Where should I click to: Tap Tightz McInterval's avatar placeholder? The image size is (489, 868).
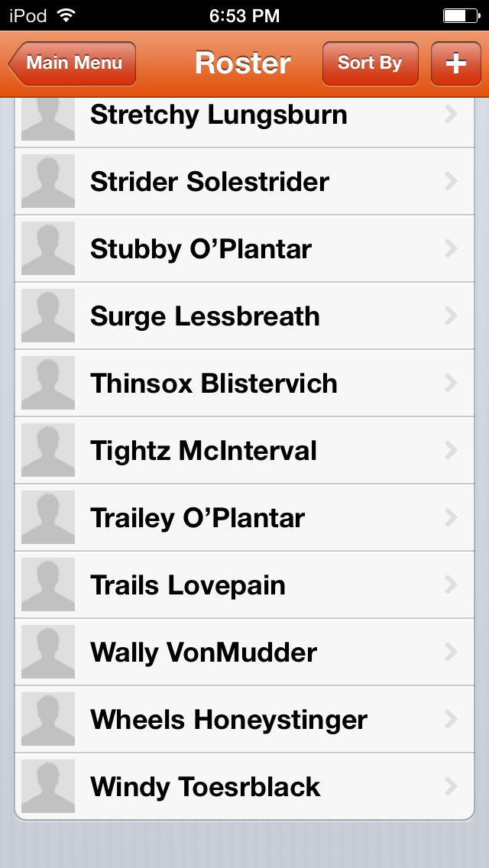point(48,451)
